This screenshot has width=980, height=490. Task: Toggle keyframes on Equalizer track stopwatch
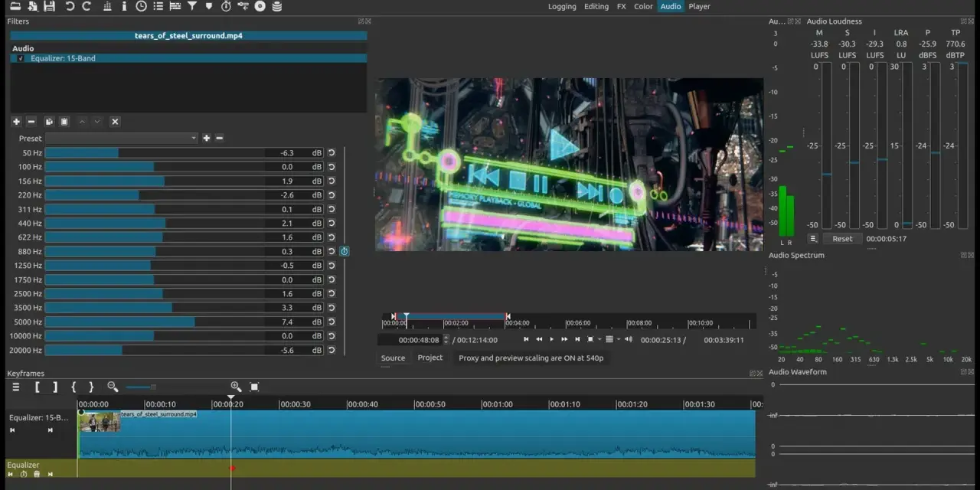[x=24, y=475]
